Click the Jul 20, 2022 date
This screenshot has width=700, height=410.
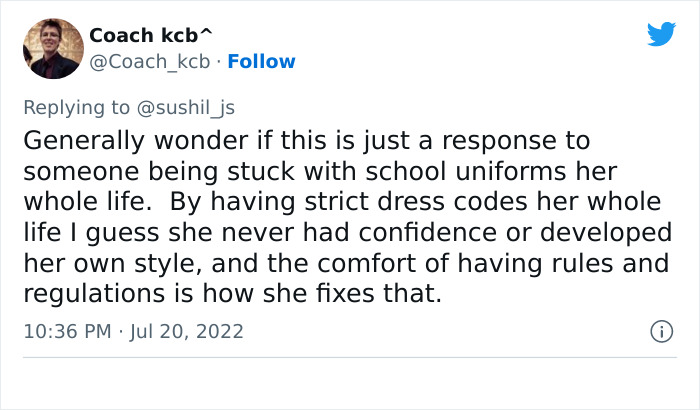point(187,330)
